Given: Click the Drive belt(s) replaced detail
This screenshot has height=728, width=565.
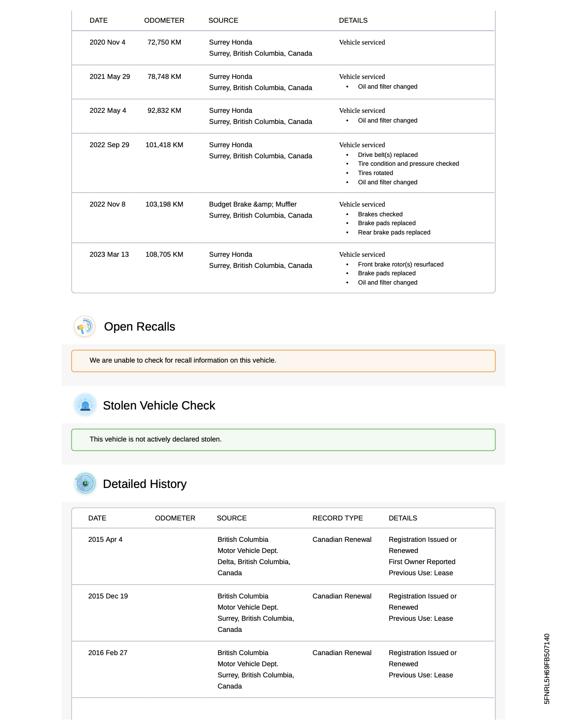Looking at the screenshot, I should [388, 155].
